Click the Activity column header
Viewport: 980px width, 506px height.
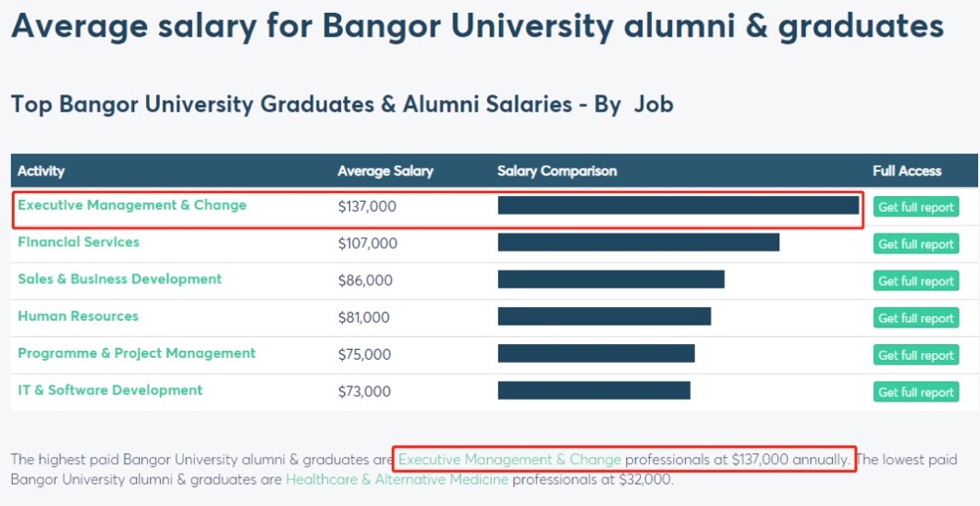pos(41,171)
